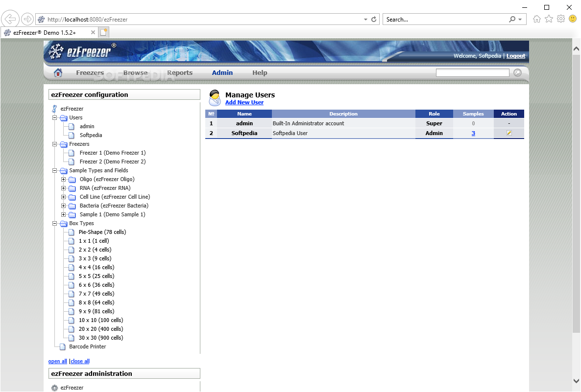Screen dimensions: 581x392
Task: Edit the Softpedia user with the pencil icon
Action: (x=509, y=133)
